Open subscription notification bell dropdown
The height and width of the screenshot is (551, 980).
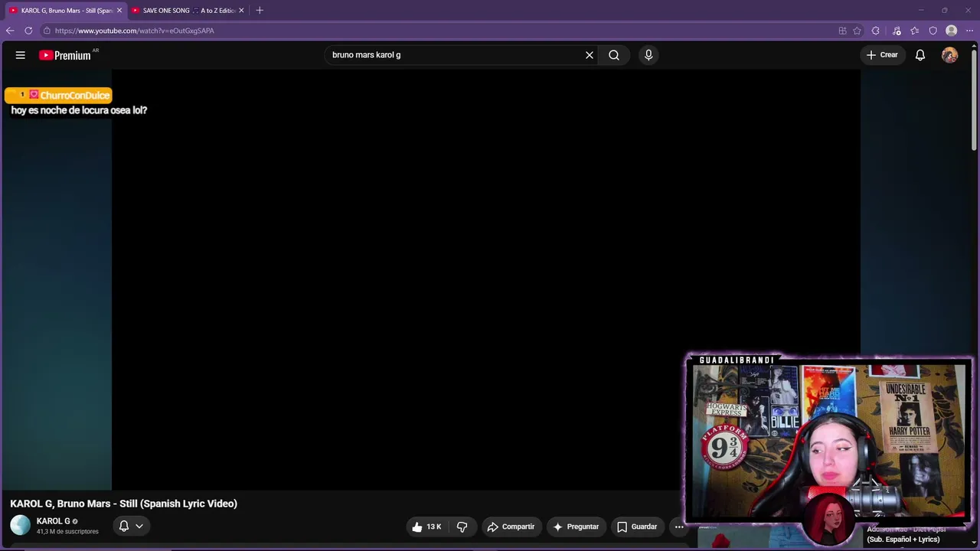pyautogui.click(x=131, y=526)
